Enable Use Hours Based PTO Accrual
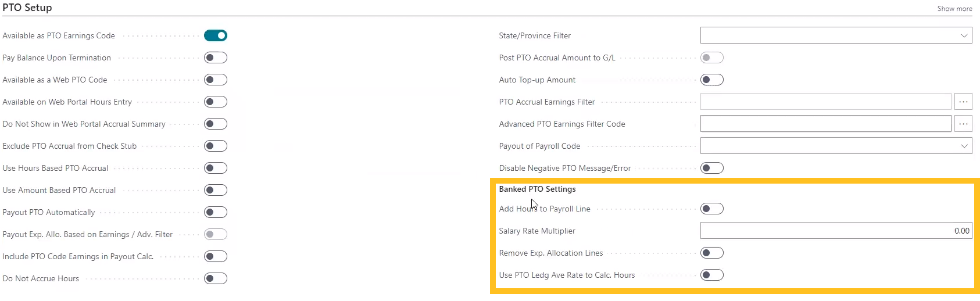 (216, 168)
